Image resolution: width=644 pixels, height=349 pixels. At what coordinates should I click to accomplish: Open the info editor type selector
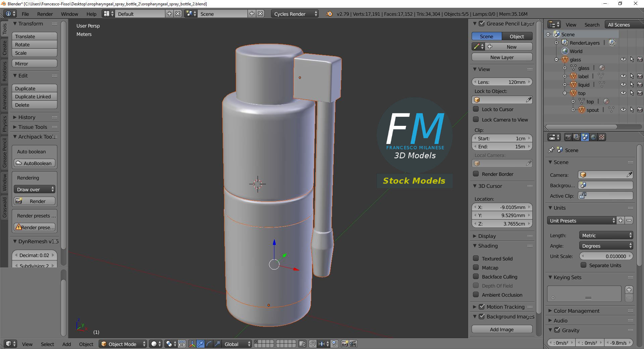click(x=11, y=14)
